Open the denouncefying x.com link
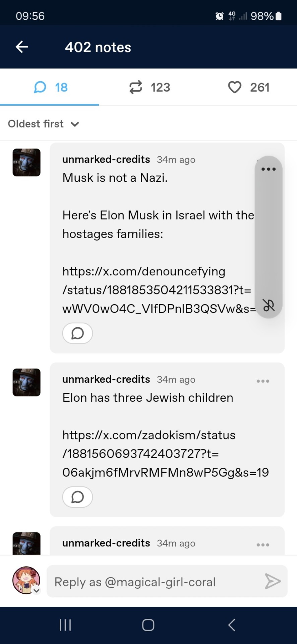 (x=158, y=290)
